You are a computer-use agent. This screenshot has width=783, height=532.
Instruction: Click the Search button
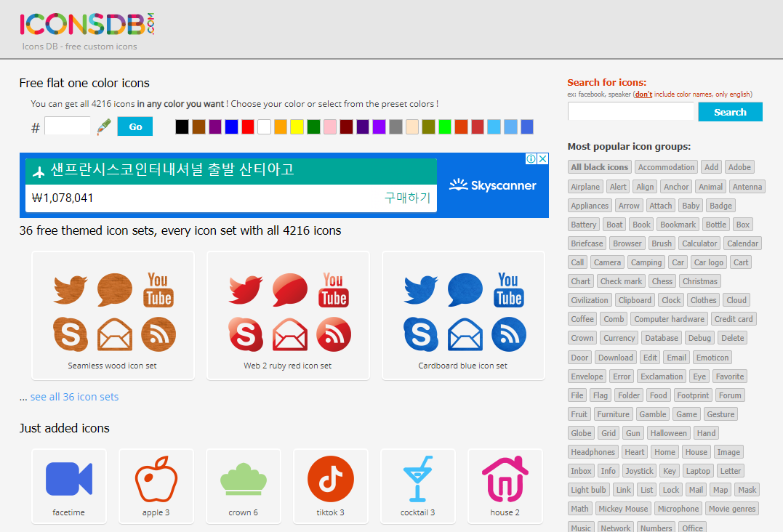(730, 112)
